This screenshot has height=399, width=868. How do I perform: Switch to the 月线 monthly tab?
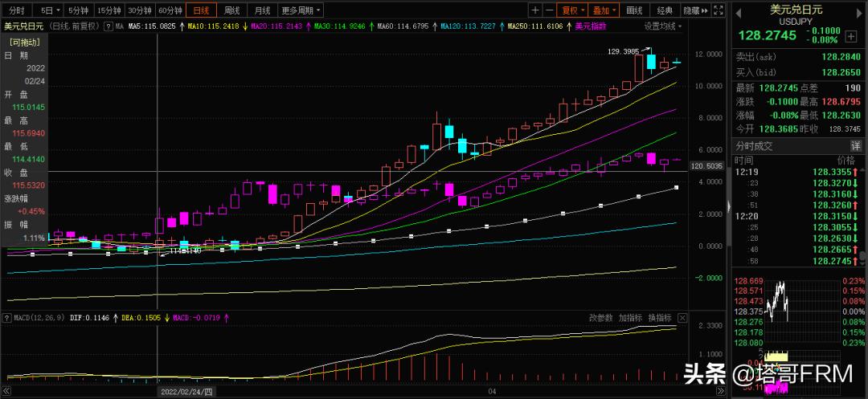(x=262, y=10)
